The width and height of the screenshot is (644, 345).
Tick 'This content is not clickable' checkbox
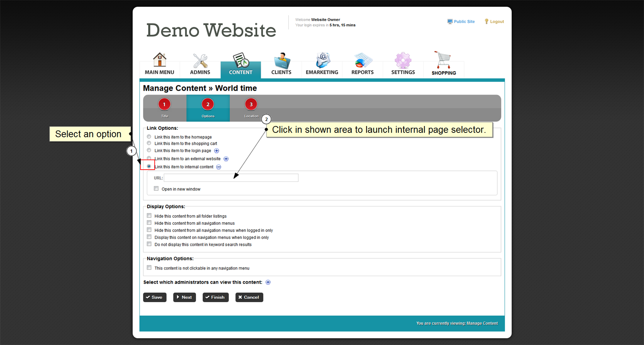pyautogui.click(x=149, y=268)
